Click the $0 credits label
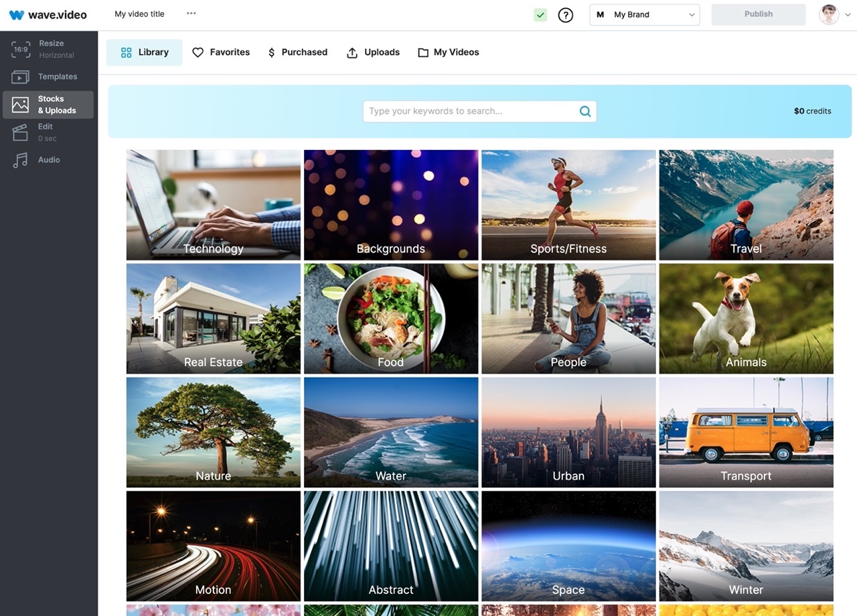This screenshot has height=616, width=857. pyautogui.click(x=812, y=111)
